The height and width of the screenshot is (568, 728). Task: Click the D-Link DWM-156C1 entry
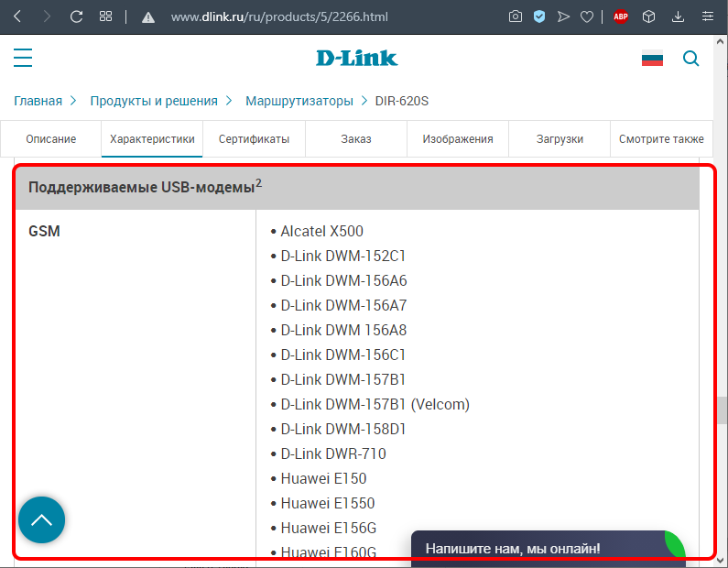pos(343,355)
